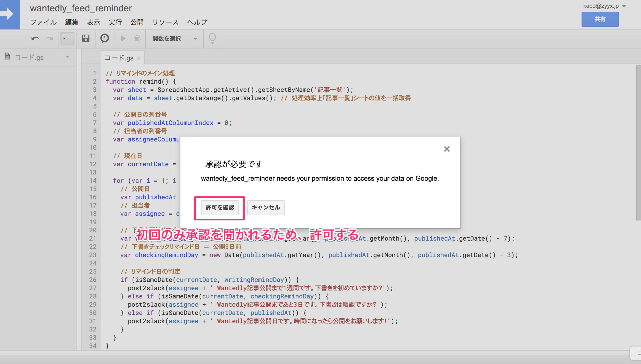
Task: Toggle the indent formatting icon
Action: (67, 39)
